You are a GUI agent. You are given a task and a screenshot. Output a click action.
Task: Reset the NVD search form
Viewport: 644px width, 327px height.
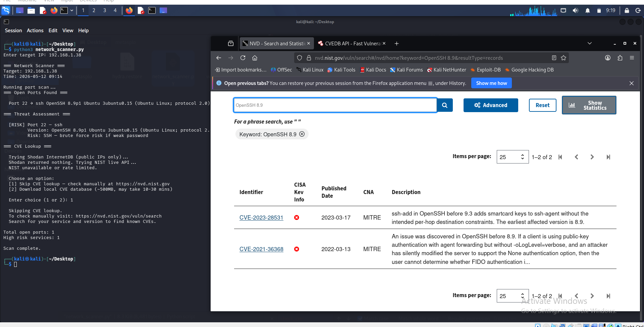tap(542, 105)
